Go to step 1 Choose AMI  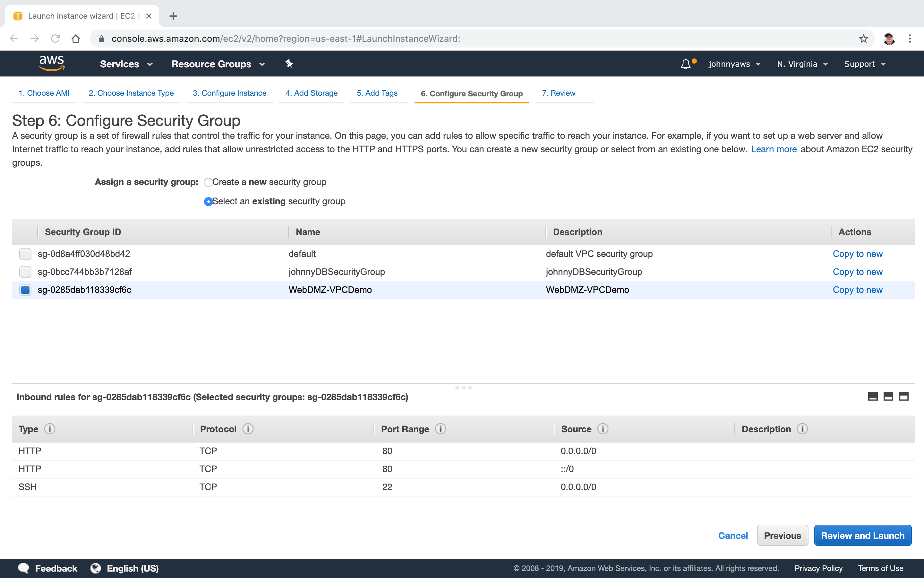tap(44, 93)
